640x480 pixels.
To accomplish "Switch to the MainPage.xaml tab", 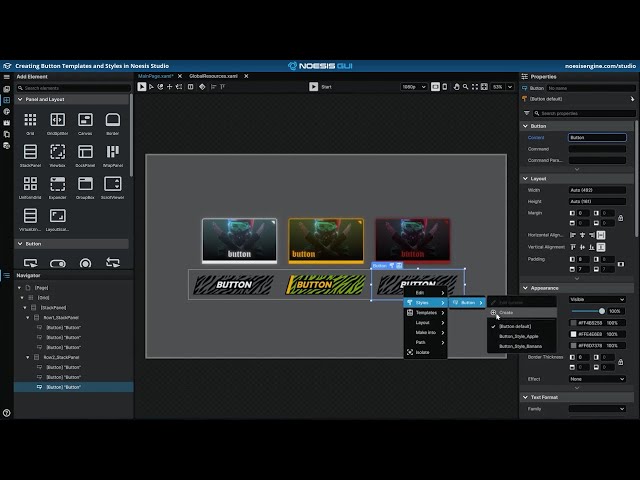I will (156, 76).
